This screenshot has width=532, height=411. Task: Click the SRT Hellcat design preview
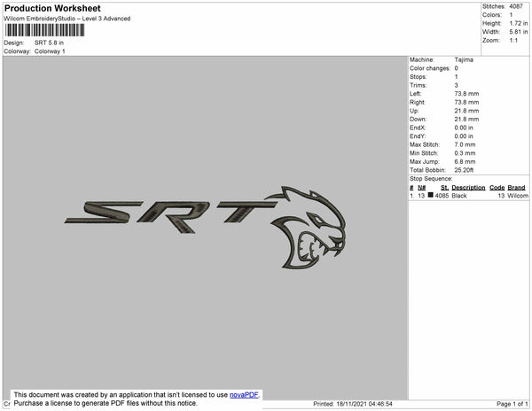tap(206, 227)
